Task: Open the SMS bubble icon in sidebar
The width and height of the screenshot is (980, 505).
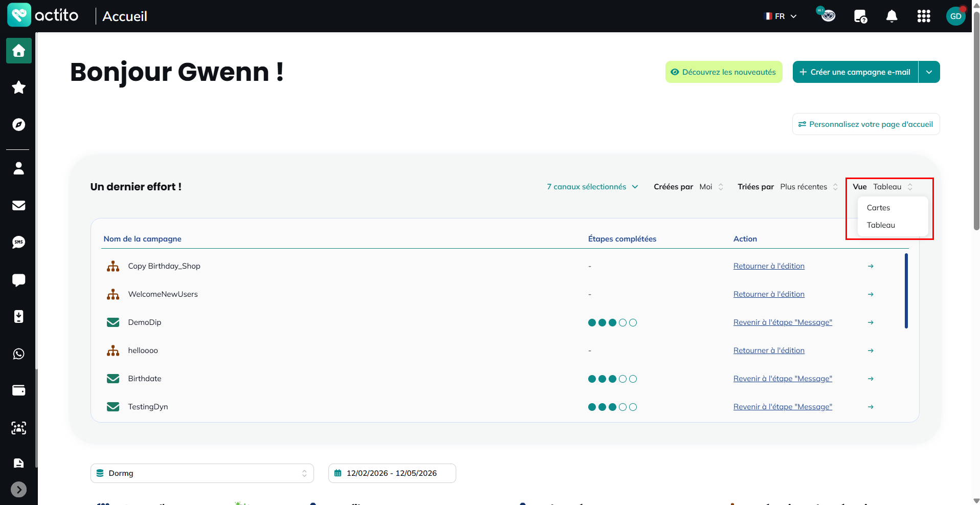Action: (x=19, y=243)
